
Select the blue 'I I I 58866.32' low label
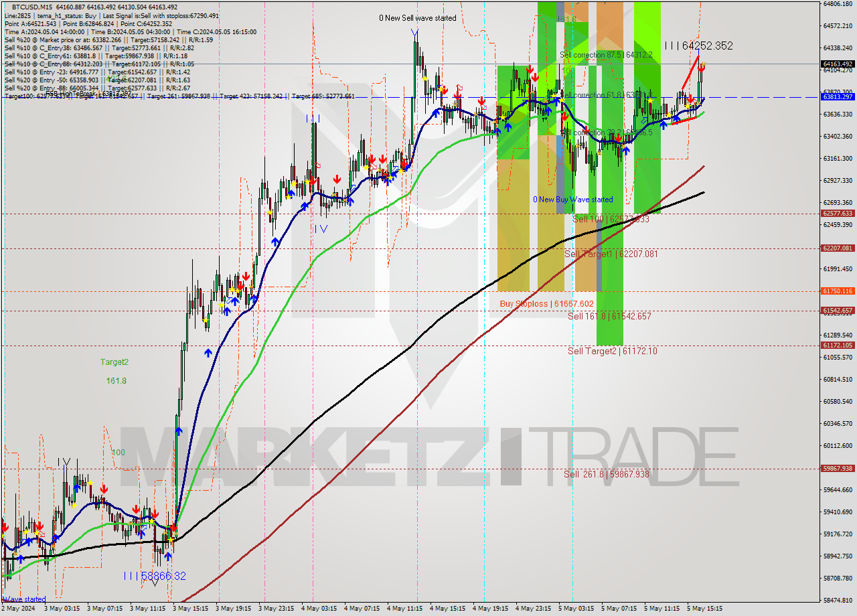(x=155, y=576)
